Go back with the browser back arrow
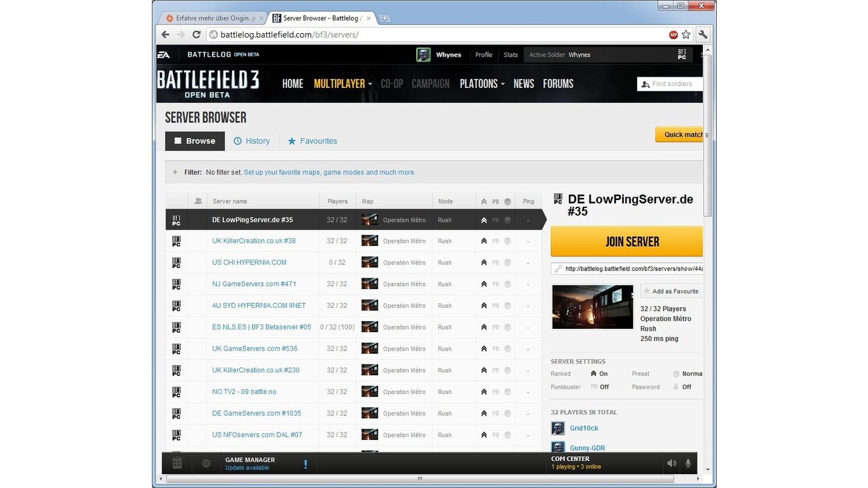868x488 pixels. [166, 35]
